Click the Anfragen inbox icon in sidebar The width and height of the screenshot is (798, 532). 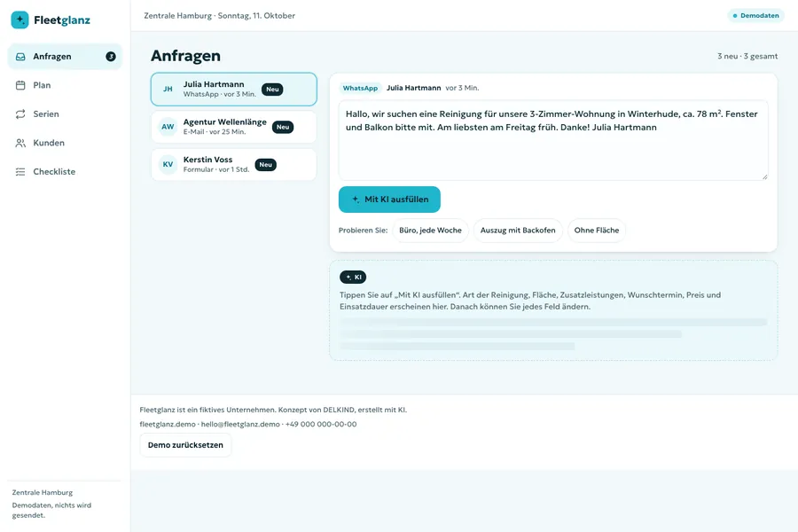20,57
